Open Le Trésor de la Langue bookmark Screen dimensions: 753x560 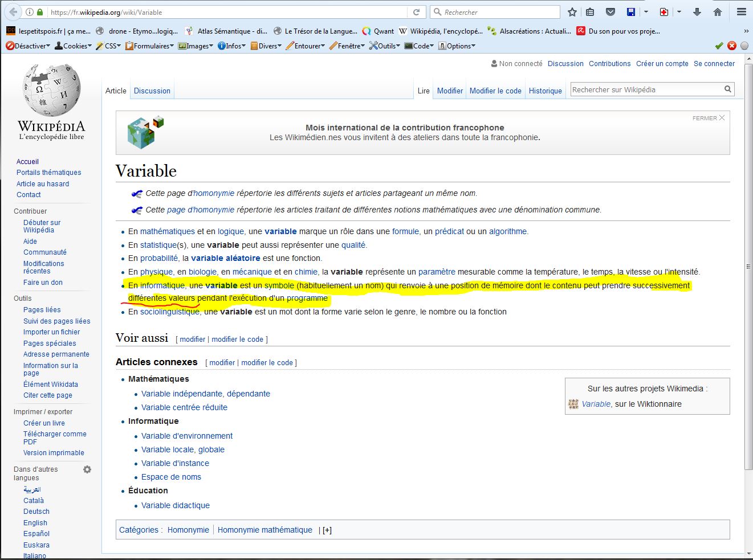pyautogui.click(x=315, y=31)
